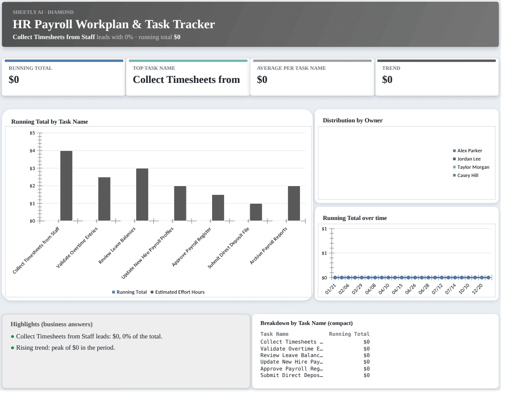This screenshot has height=400, width=532.
Task: Select the RUNNING TOTAL card value
Action: click(14, 79)
